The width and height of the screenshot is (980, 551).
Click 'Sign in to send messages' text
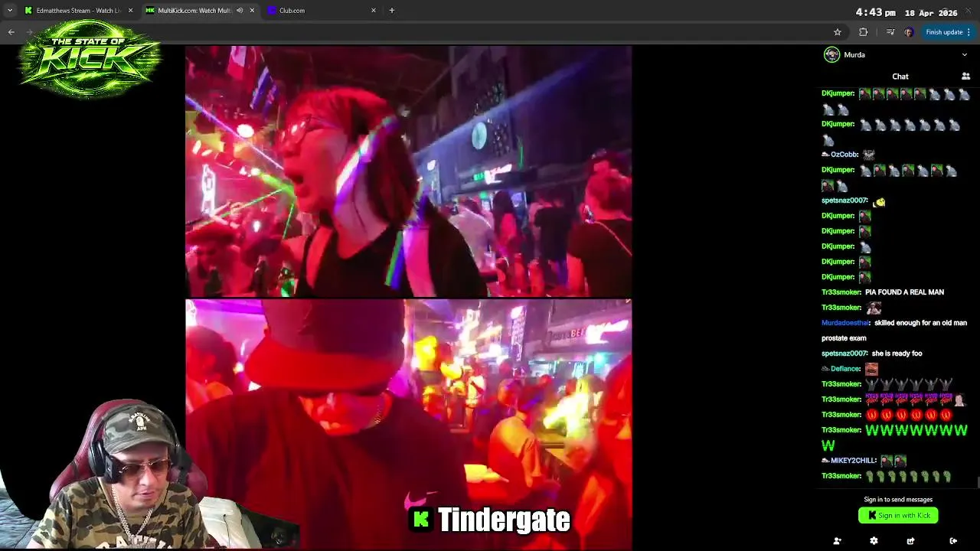pyautogui.click(x=898, y=500)
